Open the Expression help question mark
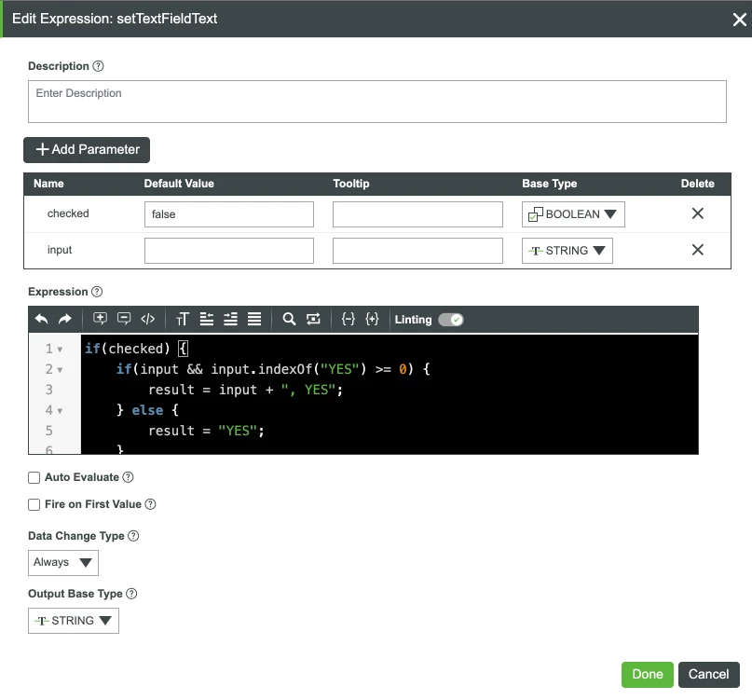This screenshot has height=700, width=752. tap(97, 292)
